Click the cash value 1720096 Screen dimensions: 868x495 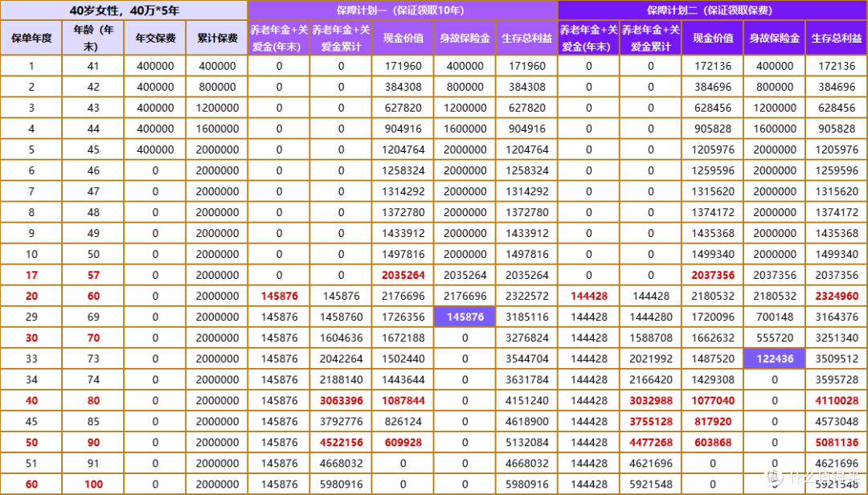pyautogui.click(x=712, y=317)
